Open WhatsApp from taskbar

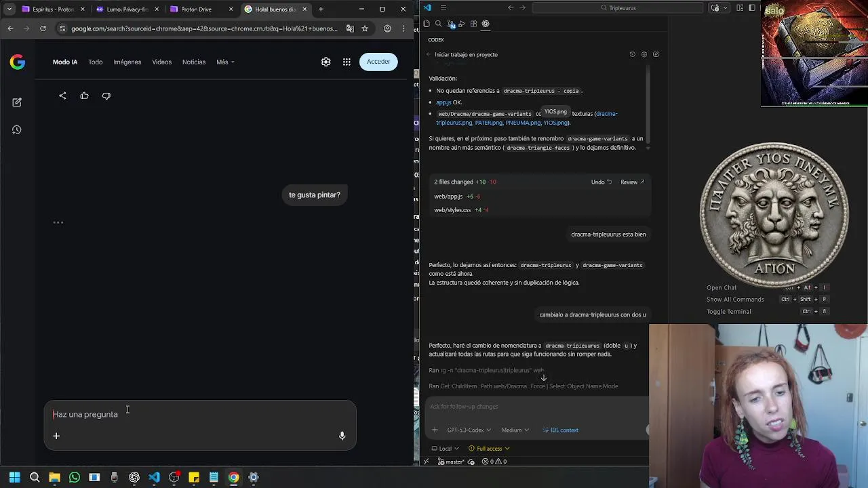pos(75,477)
